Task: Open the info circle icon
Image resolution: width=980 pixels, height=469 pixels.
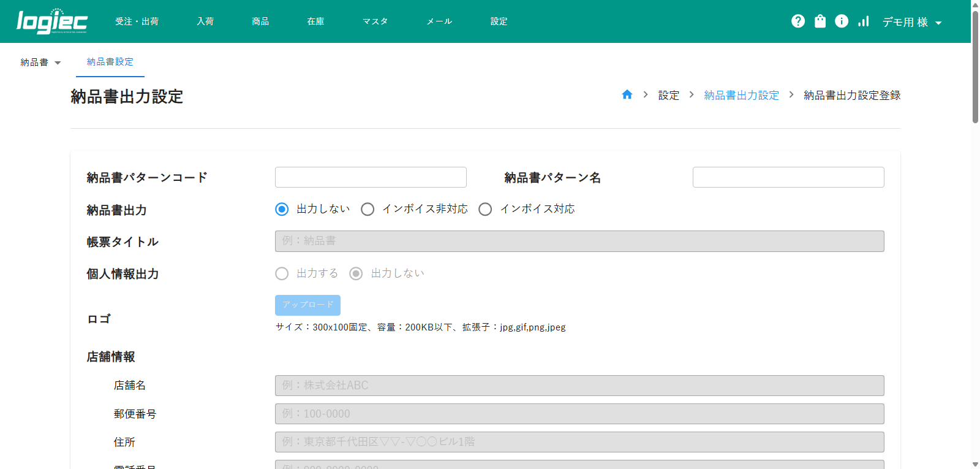Action: 842,21
